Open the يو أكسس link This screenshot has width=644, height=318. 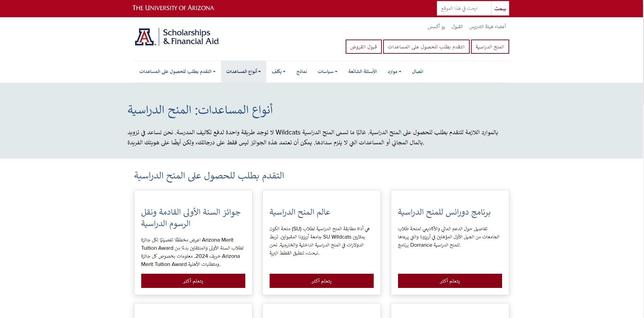tap(437, 26)
